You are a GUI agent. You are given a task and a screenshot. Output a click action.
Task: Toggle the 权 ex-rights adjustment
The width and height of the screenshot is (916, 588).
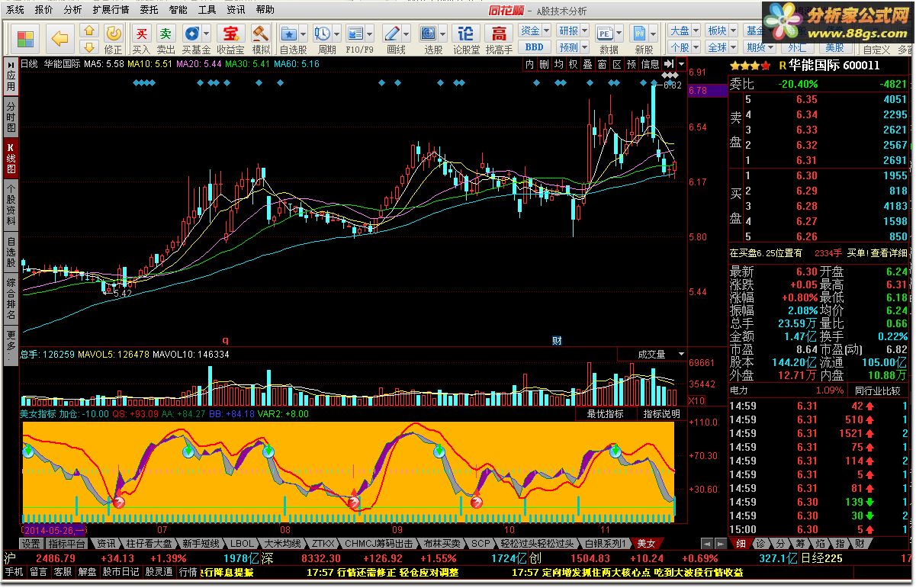[573, 65]
